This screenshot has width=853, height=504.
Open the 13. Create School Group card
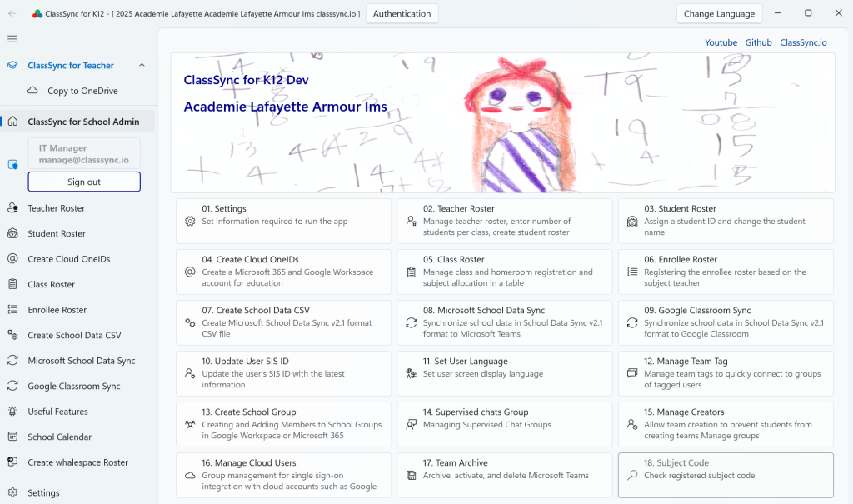coord(283,425)
